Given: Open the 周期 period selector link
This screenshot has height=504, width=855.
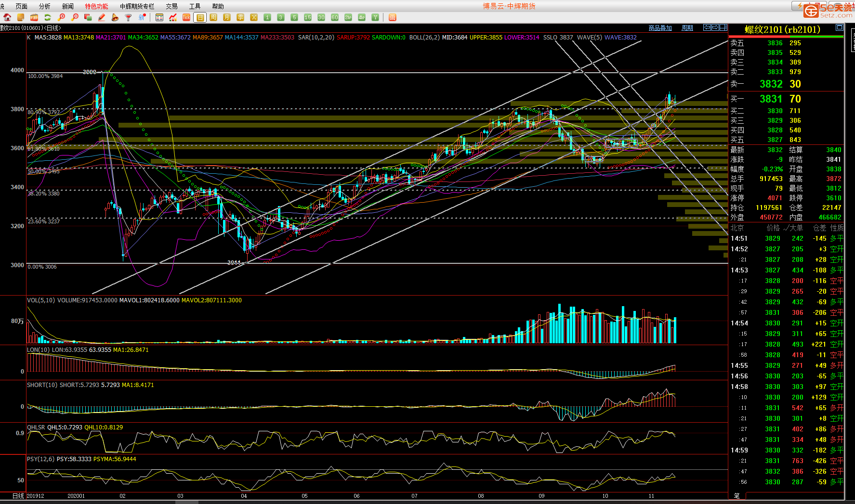Looking at the screenshot, I should coord(687,28).
